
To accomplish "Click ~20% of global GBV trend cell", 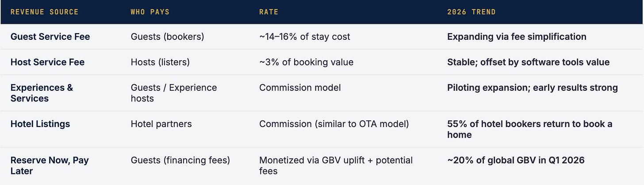I will pyautogui.click(x=516, y=160).
